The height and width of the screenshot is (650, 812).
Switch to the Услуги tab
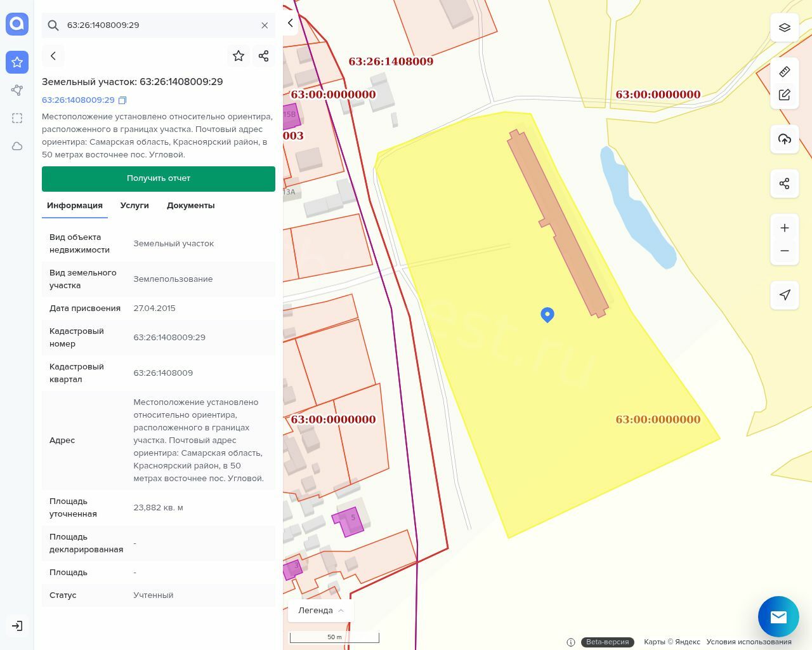tap(134, 206)
